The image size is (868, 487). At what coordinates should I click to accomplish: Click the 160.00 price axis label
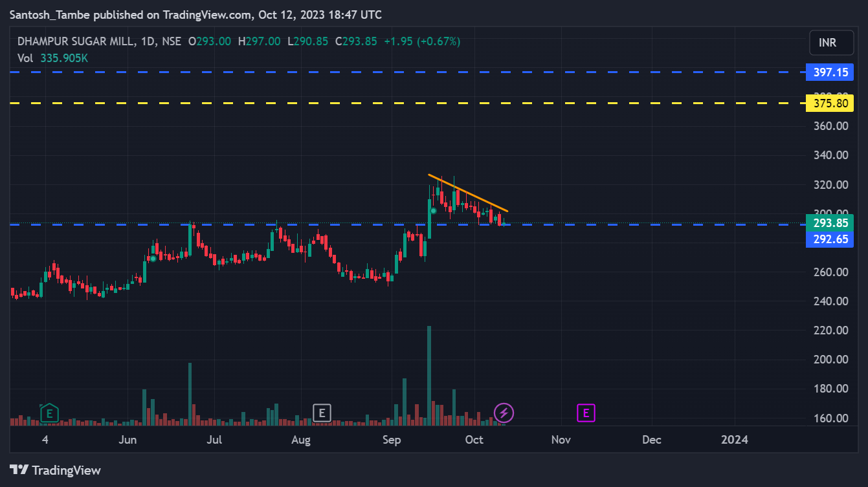point(830,418)
